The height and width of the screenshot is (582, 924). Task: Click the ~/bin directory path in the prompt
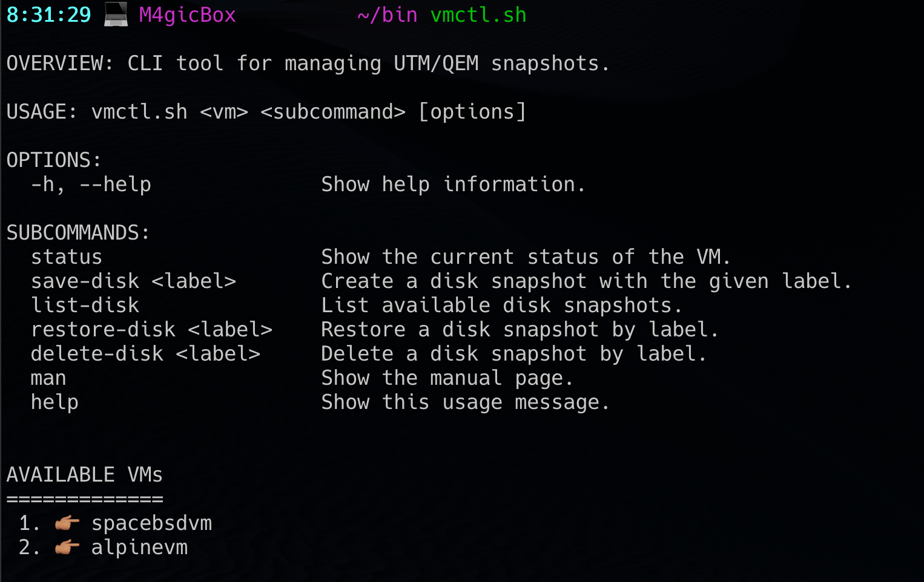388,15
